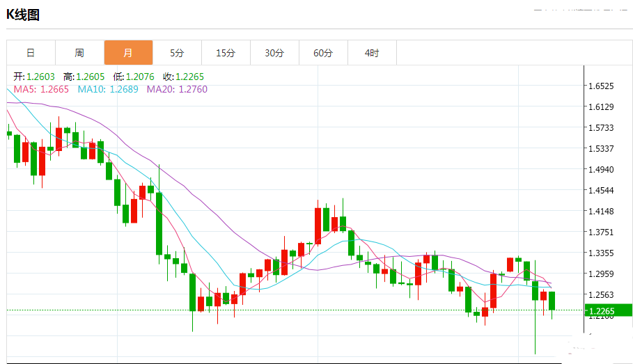Choose the 30分 interval tab
633x364 pixels.
coord(274,53)
